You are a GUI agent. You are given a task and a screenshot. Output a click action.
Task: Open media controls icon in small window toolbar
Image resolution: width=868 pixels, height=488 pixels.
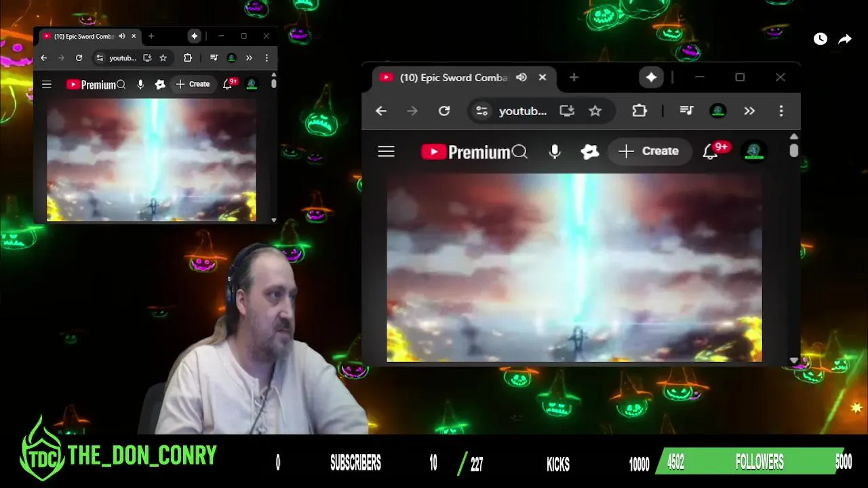click(214, 58)
